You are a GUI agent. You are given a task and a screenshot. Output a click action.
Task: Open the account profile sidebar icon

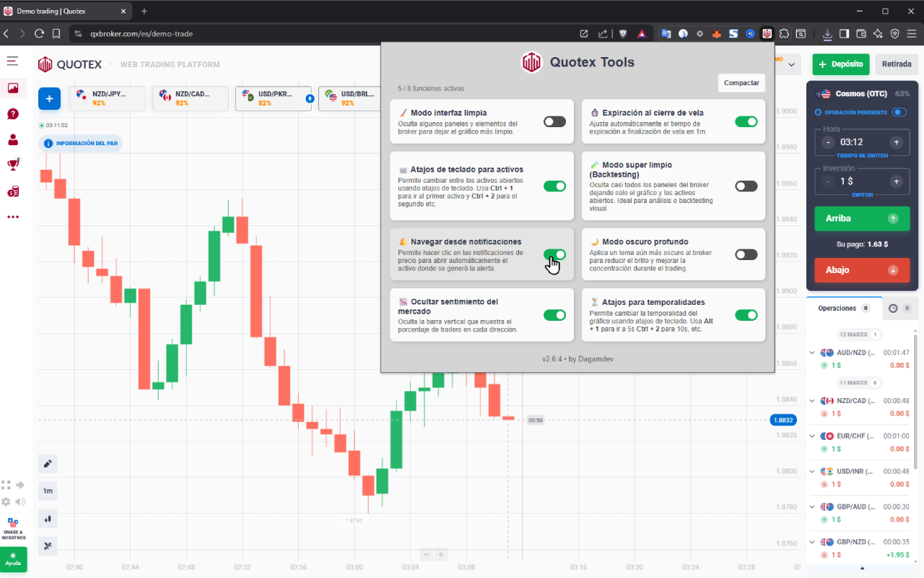tap(13, 139)
